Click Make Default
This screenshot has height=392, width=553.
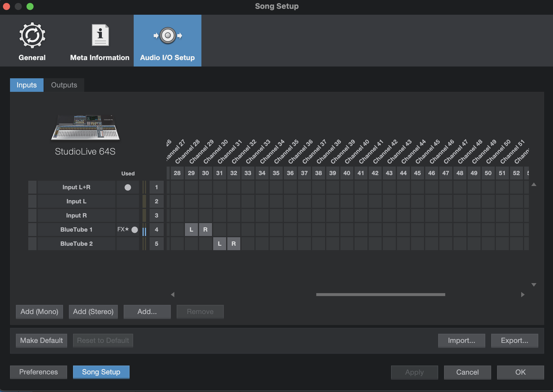click(x=41, y=340)
